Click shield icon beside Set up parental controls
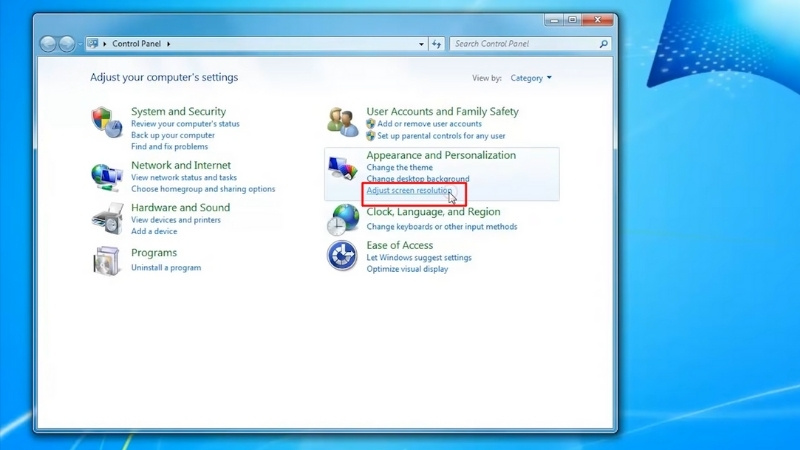This screenshot has width=800, height=450. [x=371, y=136]
